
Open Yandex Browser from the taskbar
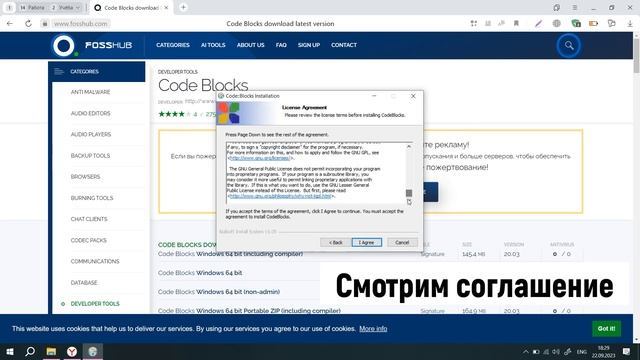(72, 351)
